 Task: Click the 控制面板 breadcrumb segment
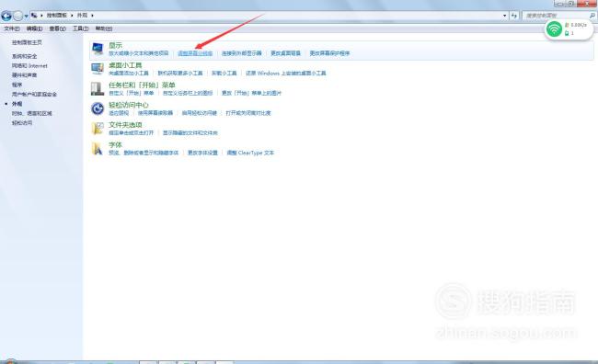click(x=57, y=16)
